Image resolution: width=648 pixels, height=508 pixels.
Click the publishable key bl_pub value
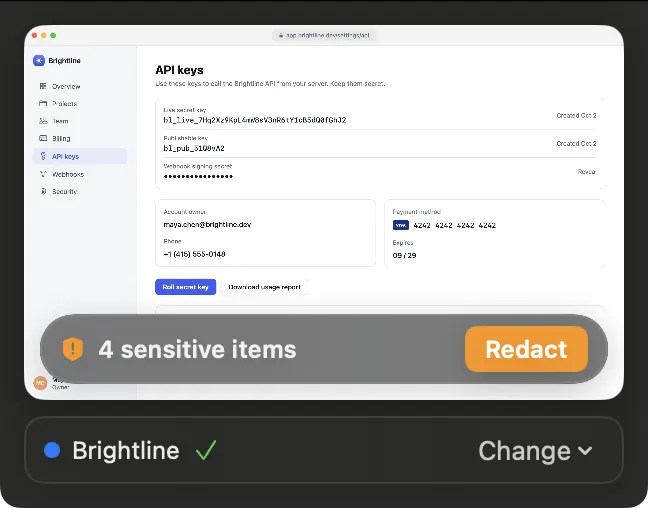[194, 148]
